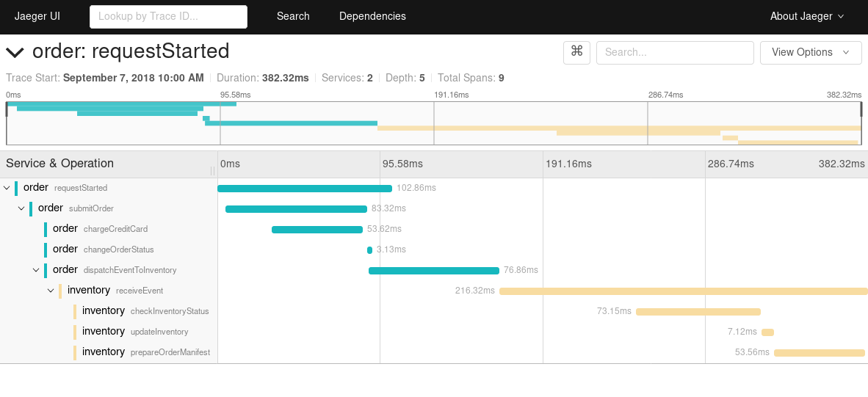The height and width of the screenshot is (397, 868).
Task: Collapse the inventory receiveEvent span
Action: [51, 291]
